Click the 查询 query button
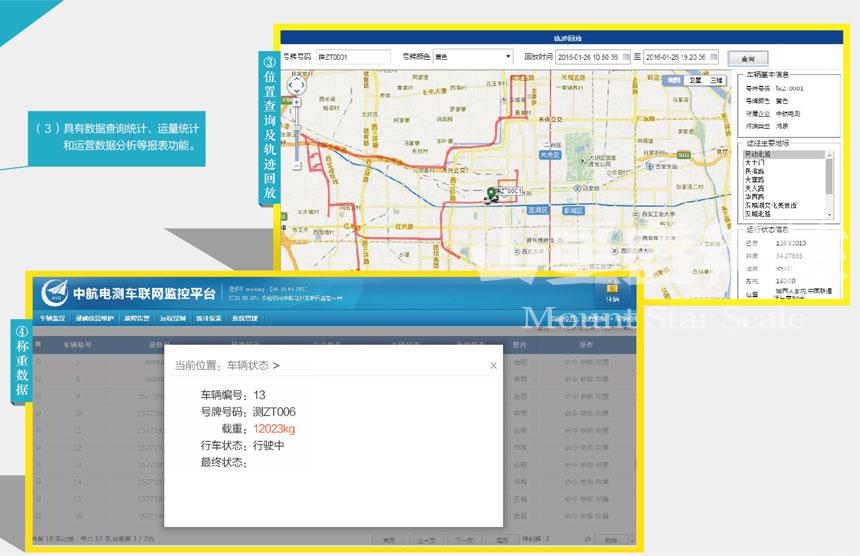This screenshot has width=860, height=556. coord(747,58)
